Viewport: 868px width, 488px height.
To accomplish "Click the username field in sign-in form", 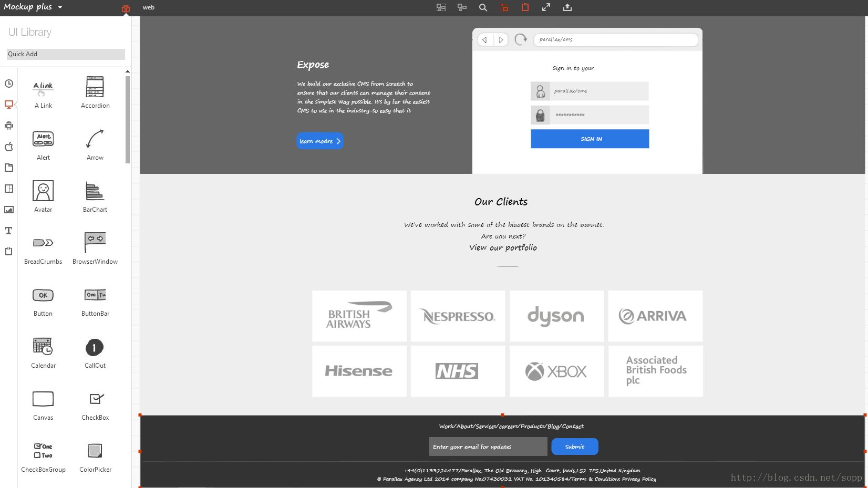I will coord(590,91).
